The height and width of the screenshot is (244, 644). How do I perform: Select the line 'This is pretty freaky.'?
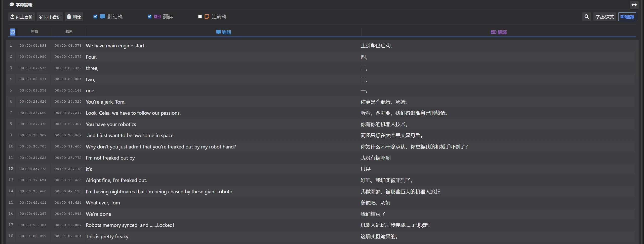click(x=108, y=236)
